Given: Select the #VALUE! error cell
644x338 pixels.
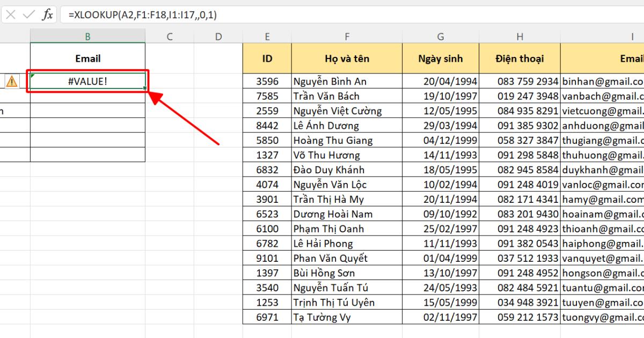Looking at the screenshot, I should (87, 81).
